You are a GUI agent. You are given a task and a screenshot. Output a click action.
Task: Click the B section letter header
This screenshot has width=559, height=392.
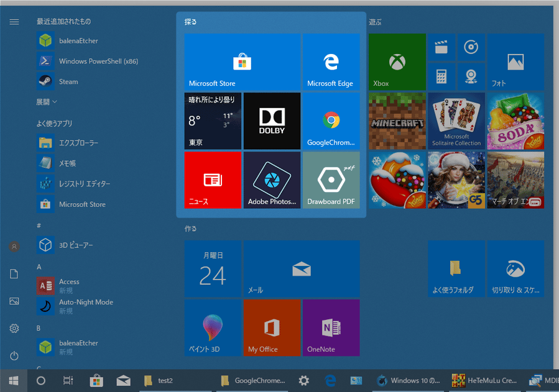pos(39,328)
